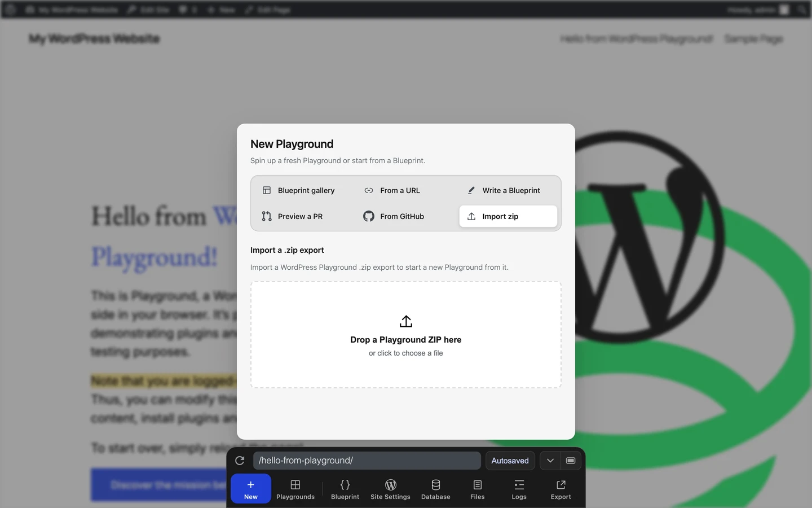Screen dimensions: 812x508
Task: Open the Database panel
Action: pyautogui.click(x=436, y=489)
